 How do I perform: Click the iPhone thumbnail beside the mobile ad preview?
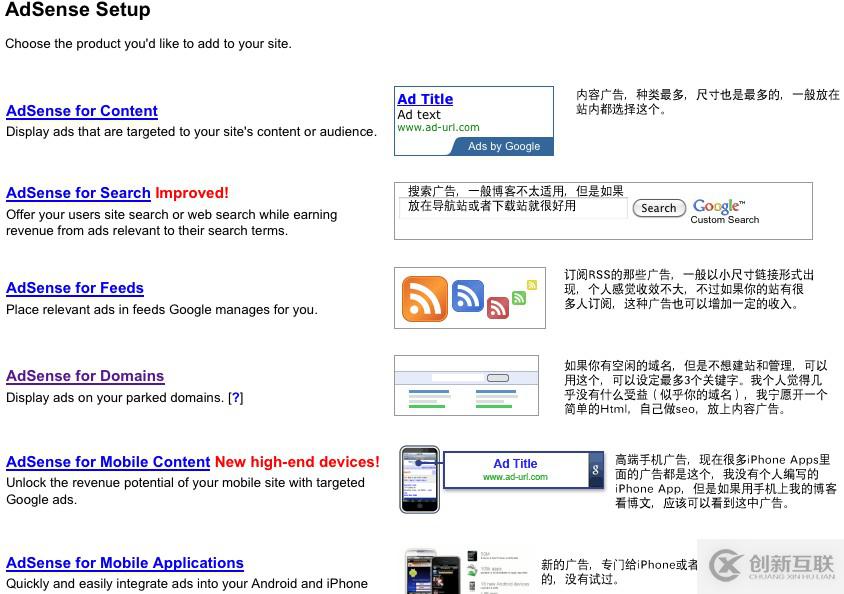419,479
